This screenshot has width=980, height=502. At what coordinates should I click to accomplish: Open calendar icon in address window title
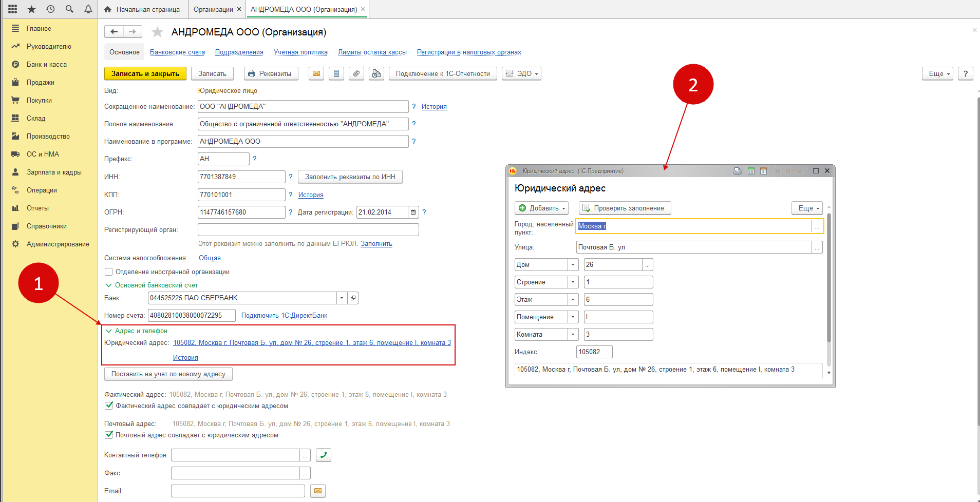(764, 171)
